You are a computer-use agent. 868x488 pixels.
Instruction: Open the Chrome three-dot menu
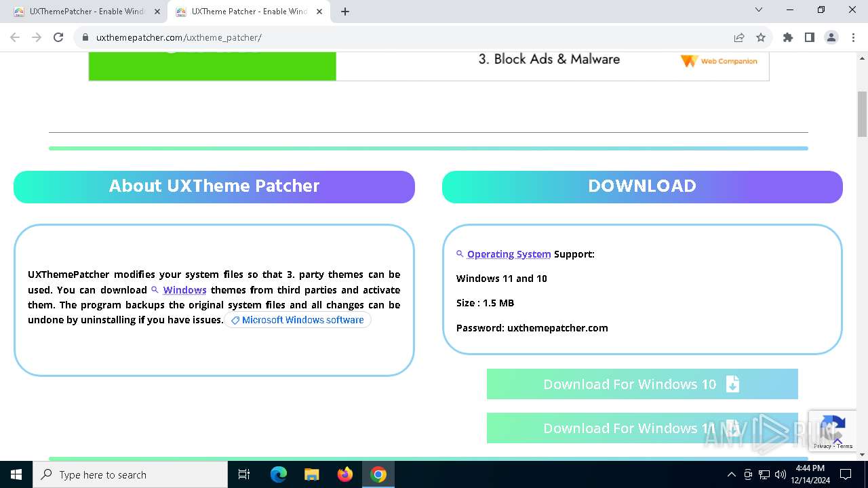tap(852, 37)
